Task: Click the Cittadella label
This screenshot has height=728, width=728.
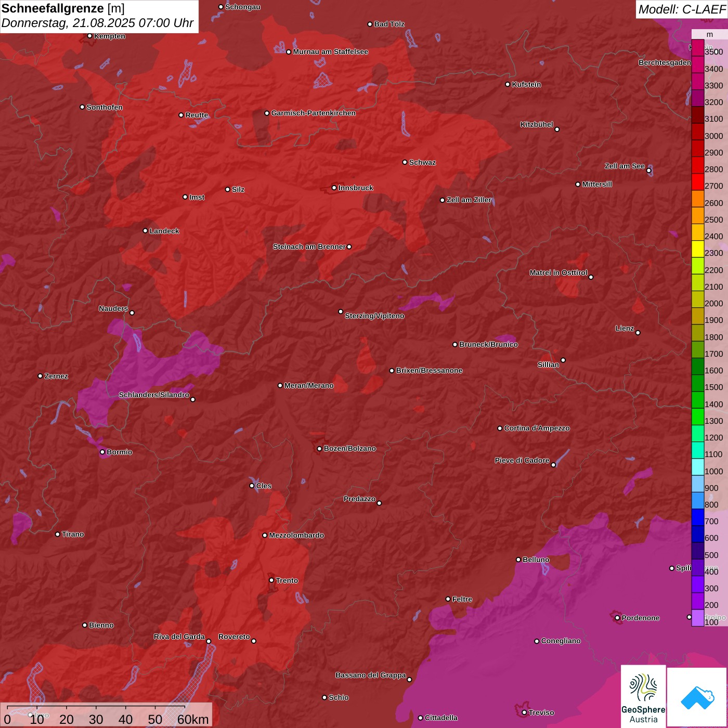Action: click(x=441, y=718)
